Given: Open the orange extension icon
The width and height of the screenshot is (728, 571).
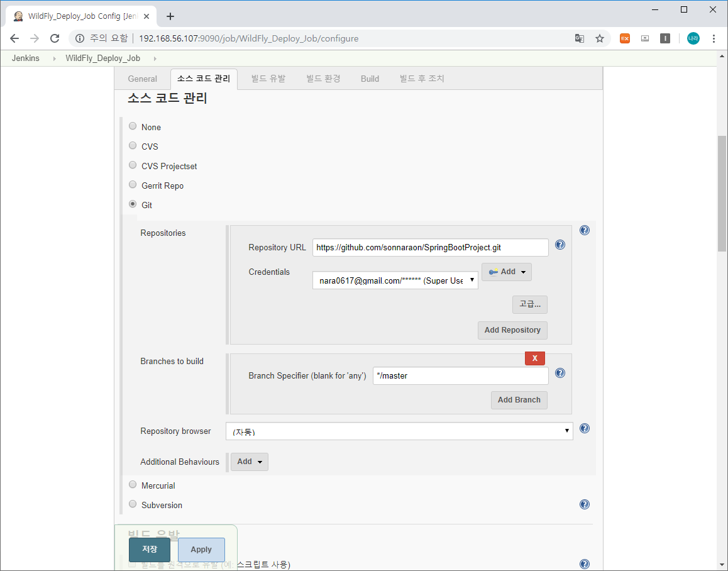Looking at the screenshot, I should 625,38.
